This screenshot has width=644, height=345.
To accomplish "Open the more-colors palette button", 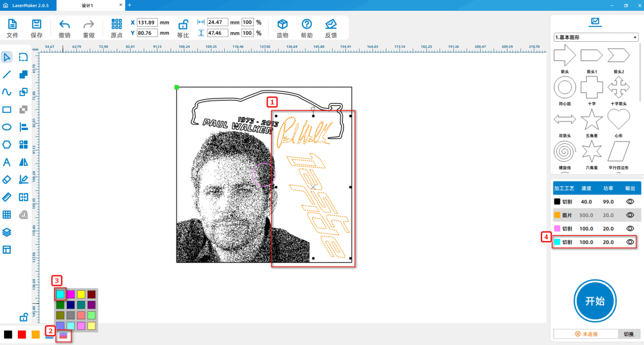I will click(63, 335).
